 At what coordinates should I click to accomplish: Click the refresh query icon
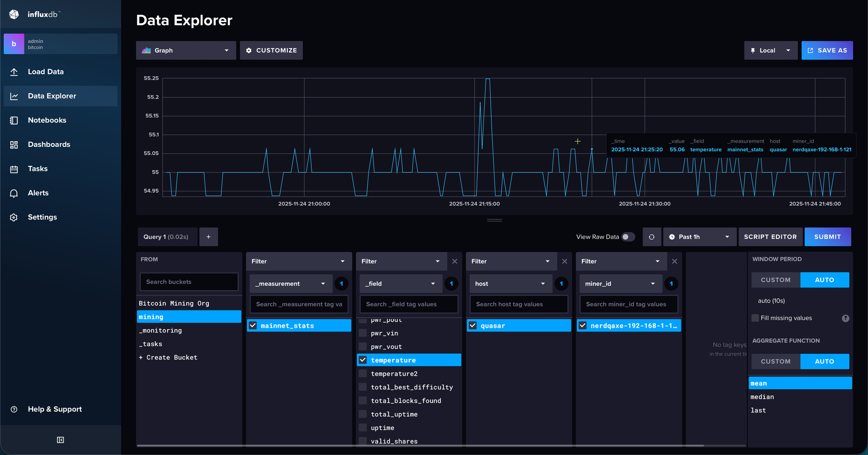pyautogui.click(x=651, y=237)
